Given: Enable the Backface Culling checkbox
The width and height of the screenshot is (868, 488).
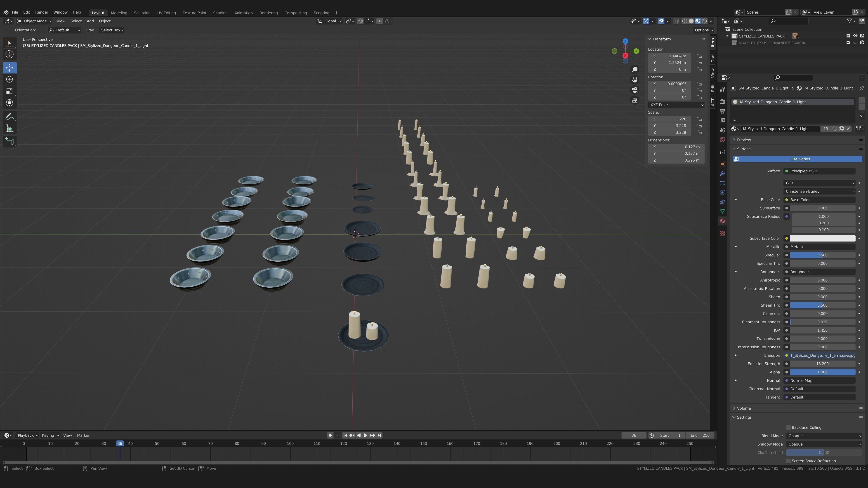Looking at the screenshot, I should coord(788,427).
